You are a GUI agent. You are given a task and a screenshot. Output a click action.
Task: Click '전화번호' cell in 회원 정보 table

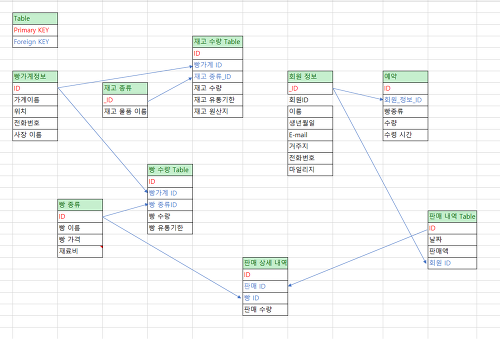click(310, 158)
